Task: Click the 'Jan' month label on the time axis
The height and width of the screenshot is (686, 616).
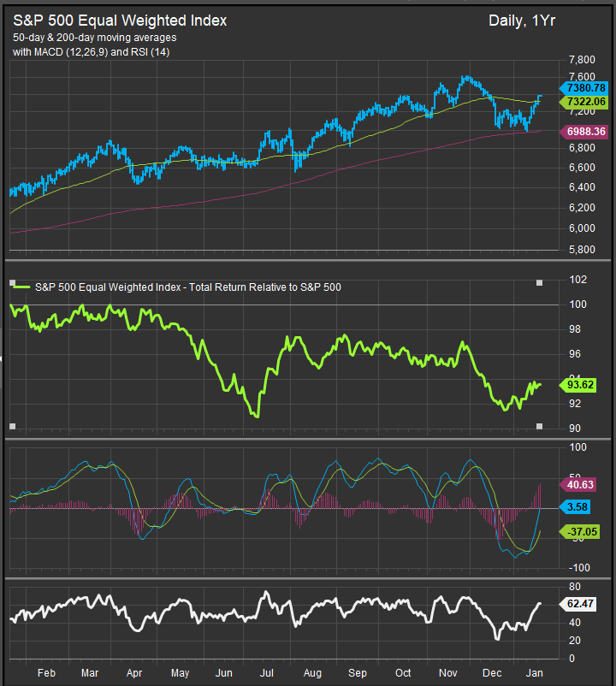Action: click(x=534, y=673)
